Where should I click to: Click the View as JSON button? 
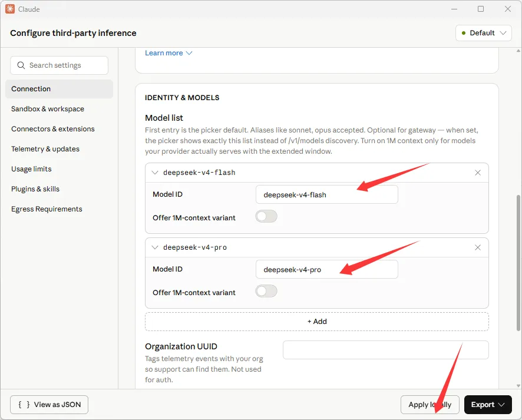pyautogui.click(x=49, y=405)
